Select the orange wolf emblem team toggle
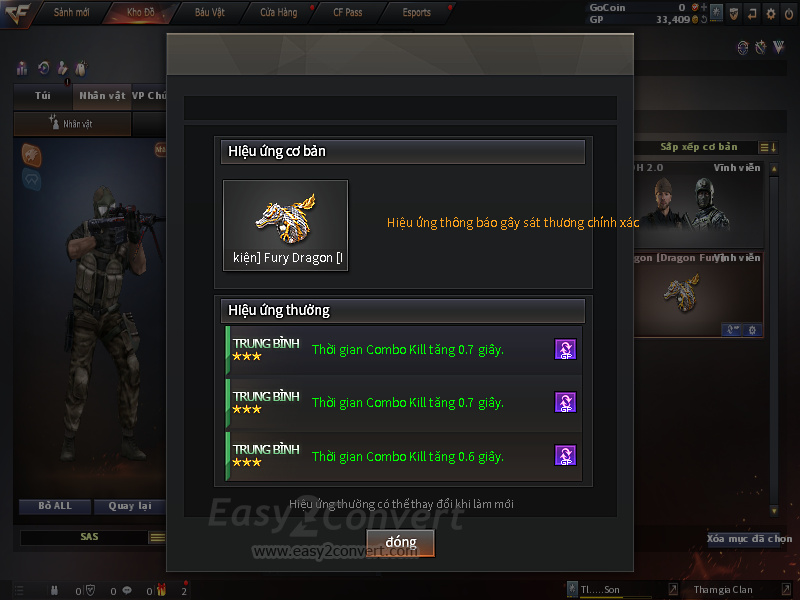Viewport: 800px width, 600px height. click(31, 155)
